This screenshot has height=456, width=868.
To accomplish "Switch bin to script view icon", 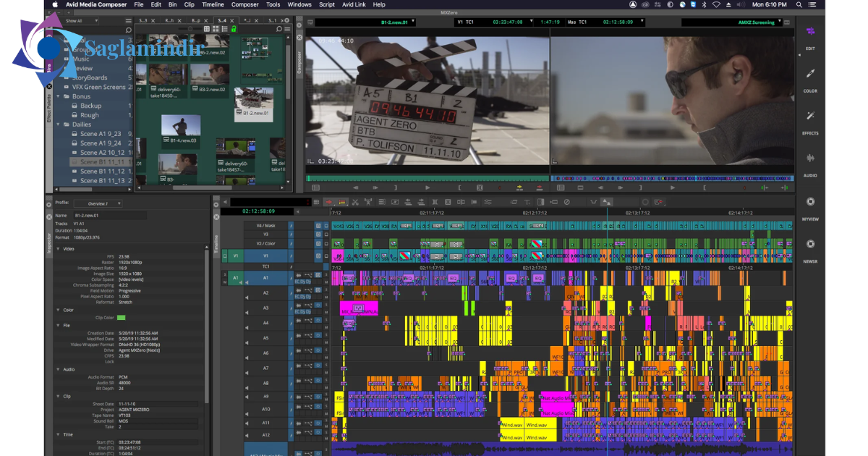I will 224,29.
